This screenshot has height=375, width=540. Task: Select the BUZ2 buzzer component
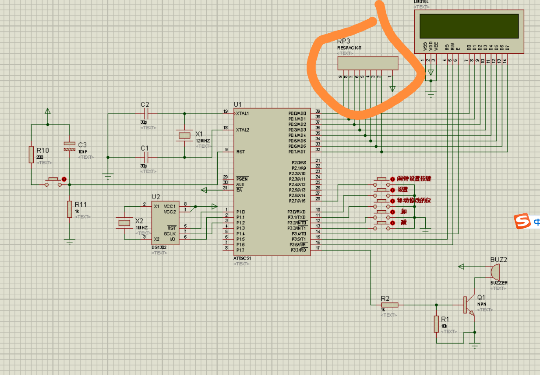495,272
